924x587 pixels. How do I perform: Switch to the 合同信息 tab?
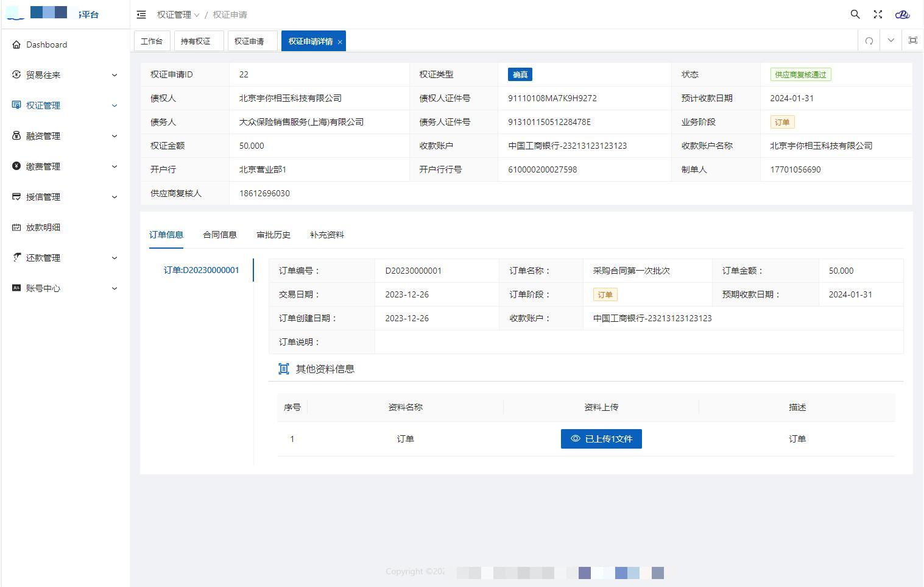(219, 235)
